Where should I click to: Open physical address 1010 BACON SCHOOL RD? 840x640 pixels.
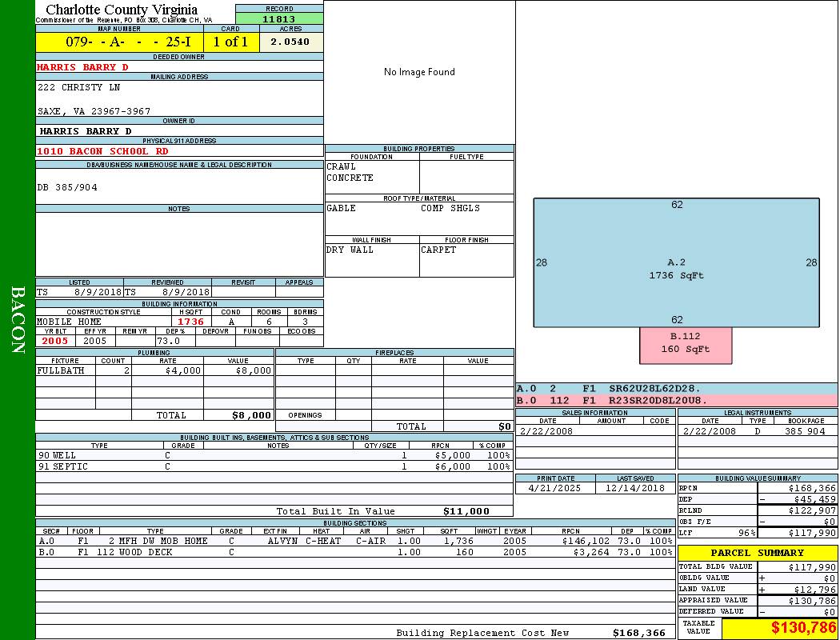pos(102,150)
